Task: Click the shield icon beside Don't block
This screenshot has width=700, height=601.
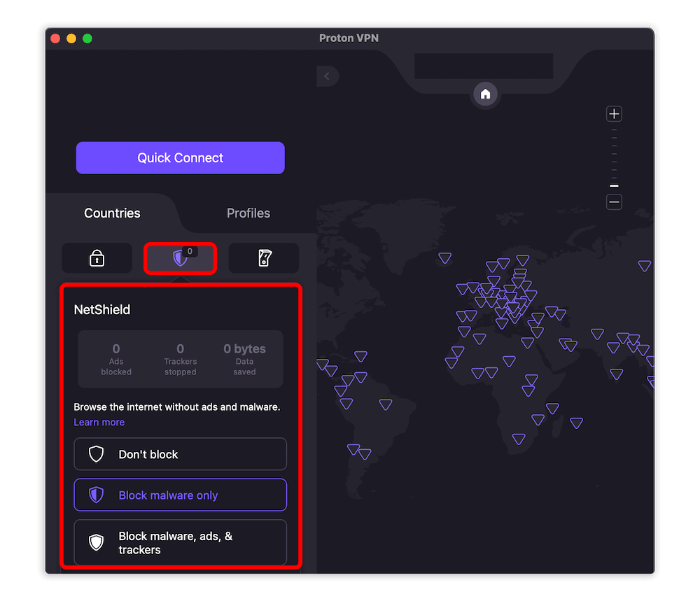Action: 96,454
